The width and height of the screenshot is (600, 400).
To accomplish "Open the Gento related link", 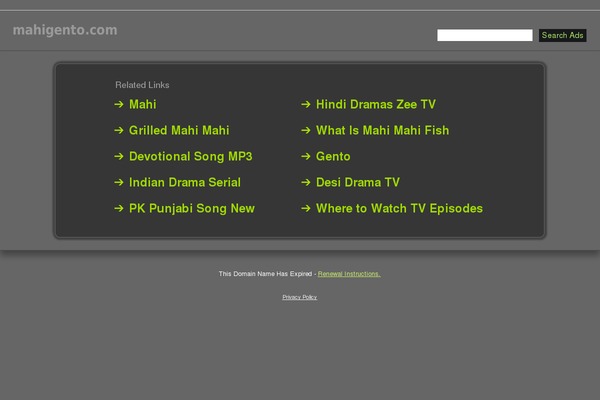I will 333,156.
